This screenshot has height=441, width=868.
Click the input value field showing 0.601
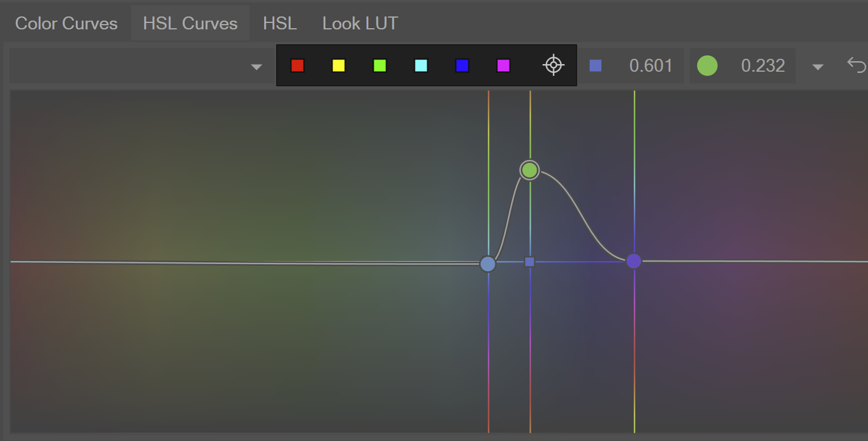pyautogui.click(x=650, y=66)
